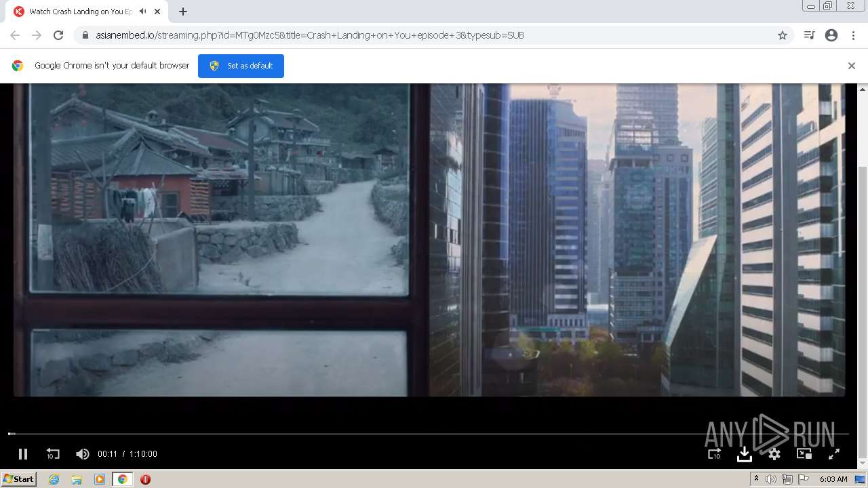
Task: Click the 00:11 elapsed time display
Action: pyautogui.click(x=107, y=454)
